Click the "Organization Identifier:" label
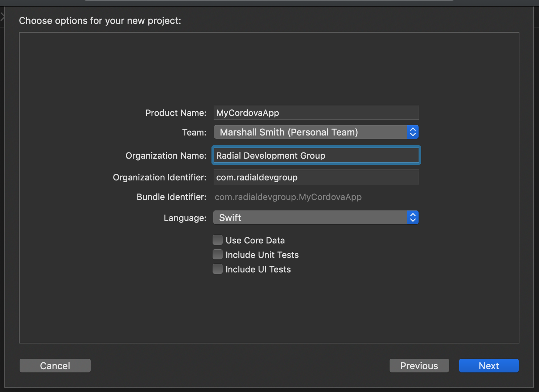Viewport: 539px width, 392px height. 159,178
